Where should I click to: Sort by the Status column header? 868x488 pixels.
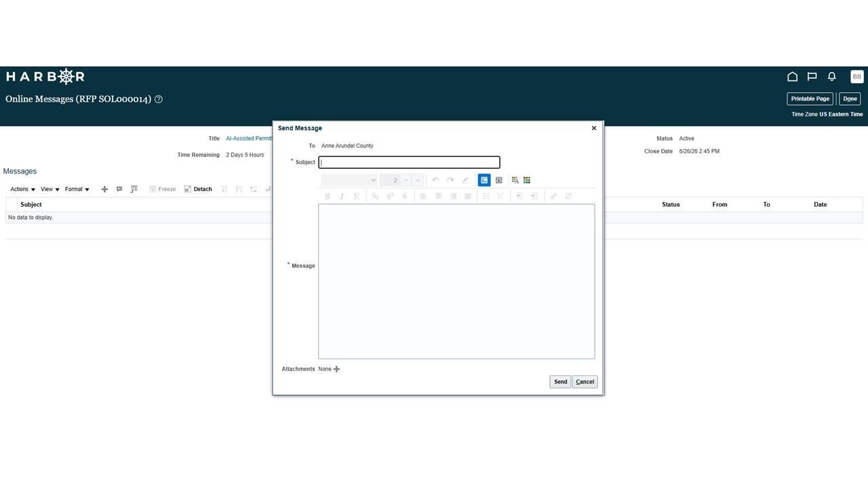click(x=671, y=204)
